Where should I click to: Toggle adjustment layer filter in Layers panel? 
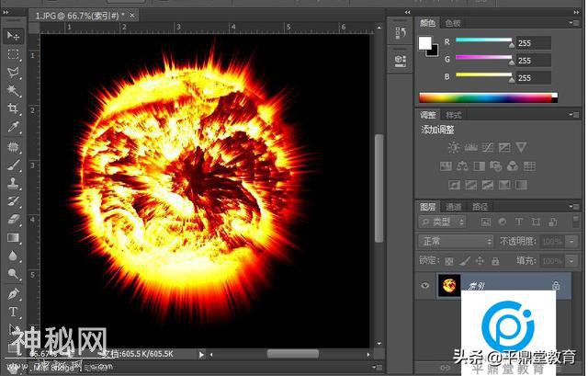(x=503, y=222)
